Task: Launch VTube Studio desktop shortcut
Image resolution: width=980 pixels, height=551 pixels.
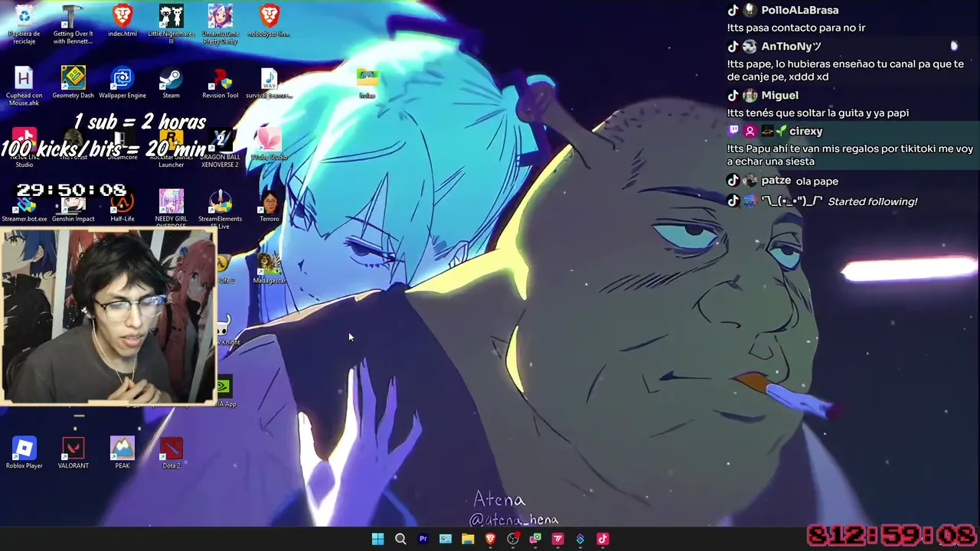Action: 269,144
